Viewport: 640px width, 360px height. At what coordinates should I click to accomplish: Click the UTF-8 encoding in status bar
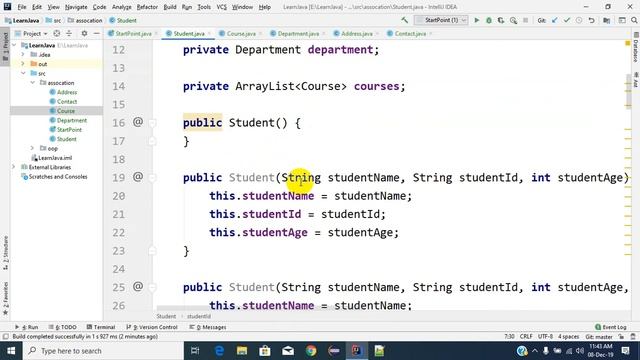pos(545,337)
